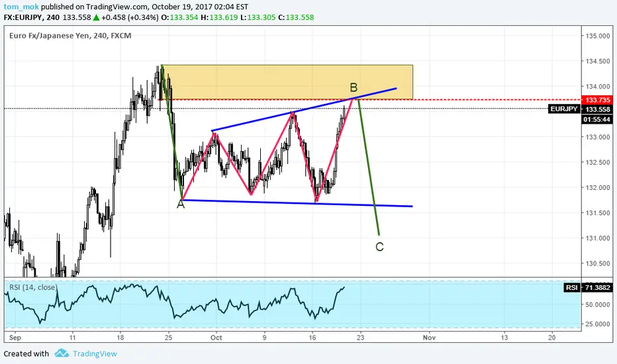Click the 25 date axis label

(x=168, y=338)
